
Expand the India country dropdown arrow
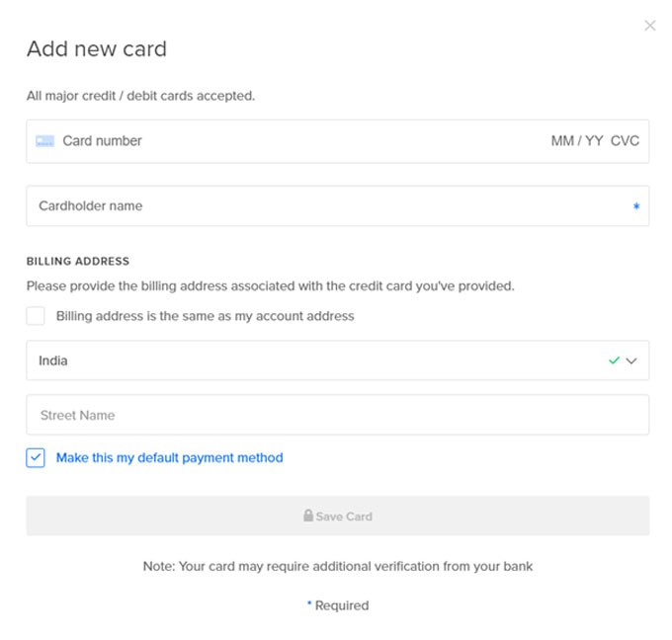tap(631, 360)
